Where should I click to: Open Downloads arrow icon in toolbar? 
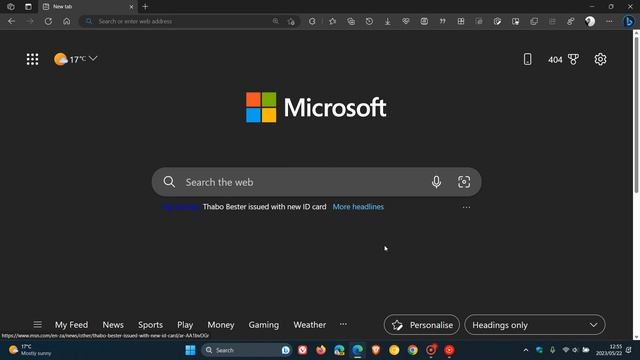click(x=387, y=21)
